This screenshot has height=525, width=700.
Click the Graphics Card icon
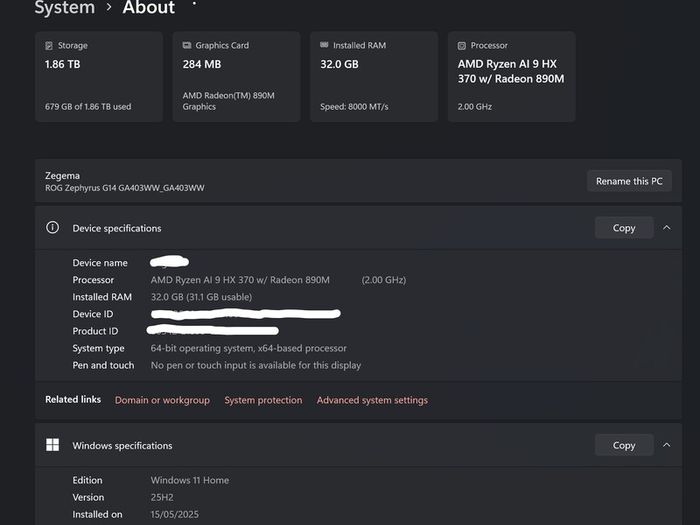[x=187, y=45]
